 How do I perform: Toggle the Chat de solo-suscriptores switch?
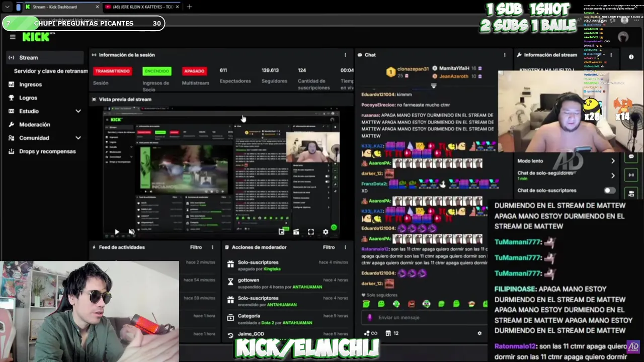click(609, 191)
